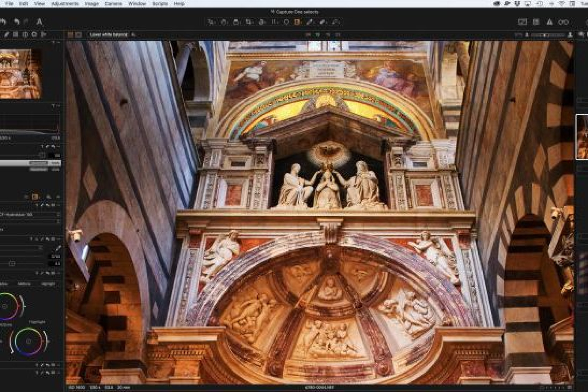Open the Adjustments menu

[x=65, y=4]
